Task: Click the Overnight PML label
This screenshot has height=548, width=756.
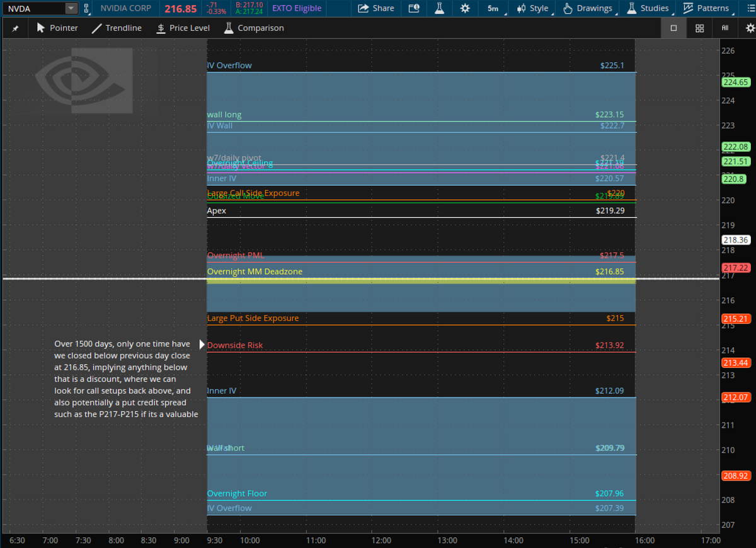Action: [236, 255]
